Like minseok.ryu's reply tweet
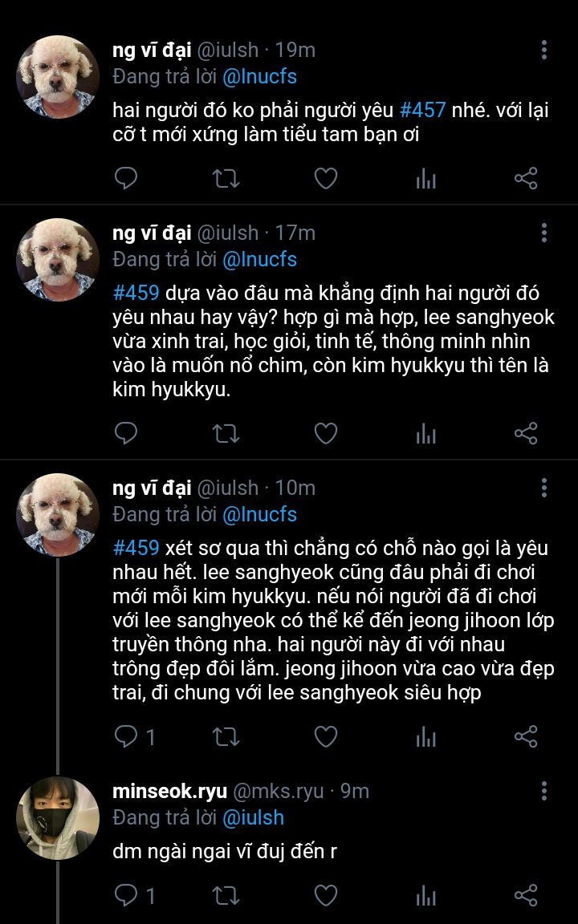Screen dimensions: 578x924 tap(325, 896)
